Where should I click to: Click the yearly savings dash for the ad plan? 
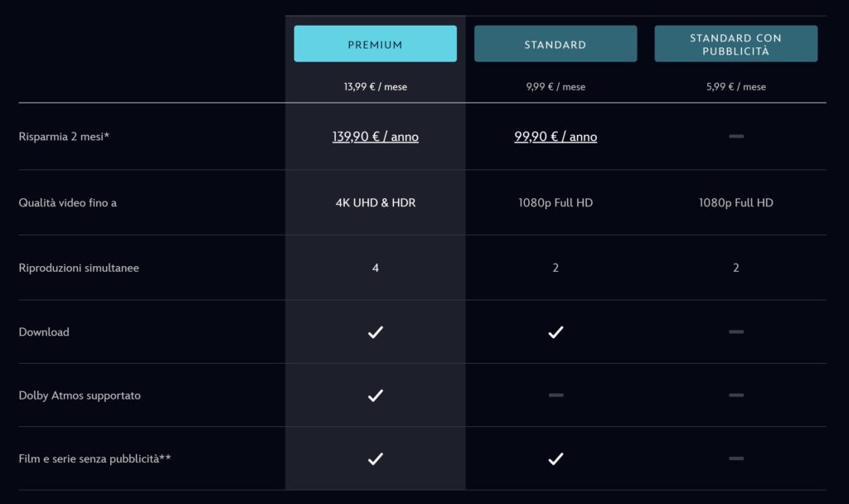point(736,136)
